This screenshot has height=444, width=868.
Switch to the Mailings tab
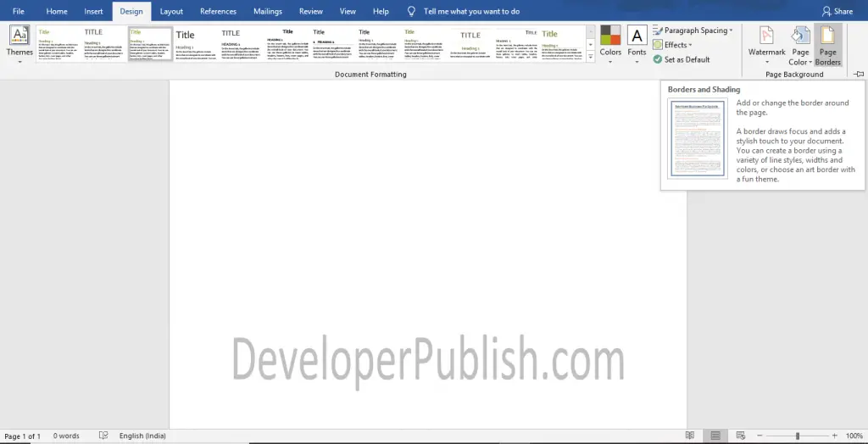[x=268, y=11]
